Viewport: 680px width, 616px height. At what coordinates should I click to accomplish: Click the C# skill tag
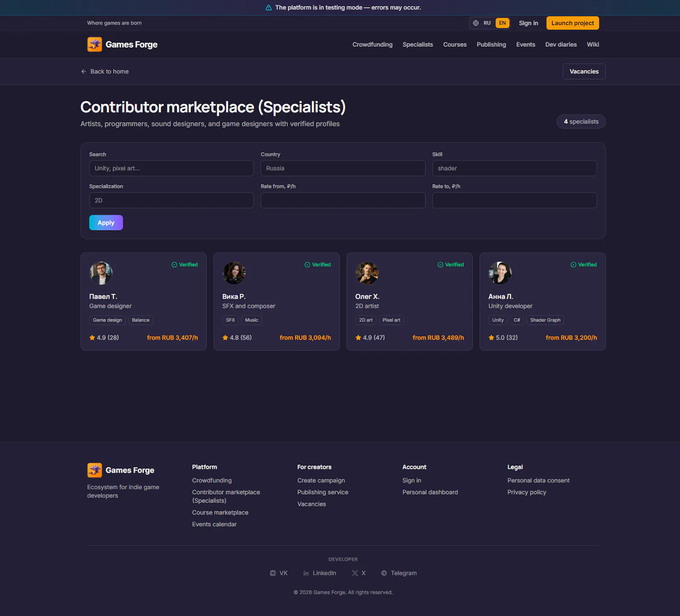point(517,320)
